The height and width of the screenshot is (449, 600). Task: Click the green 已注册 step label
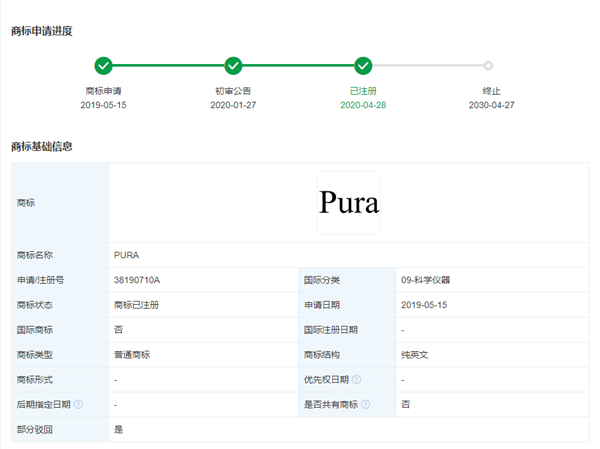[363, 90]
